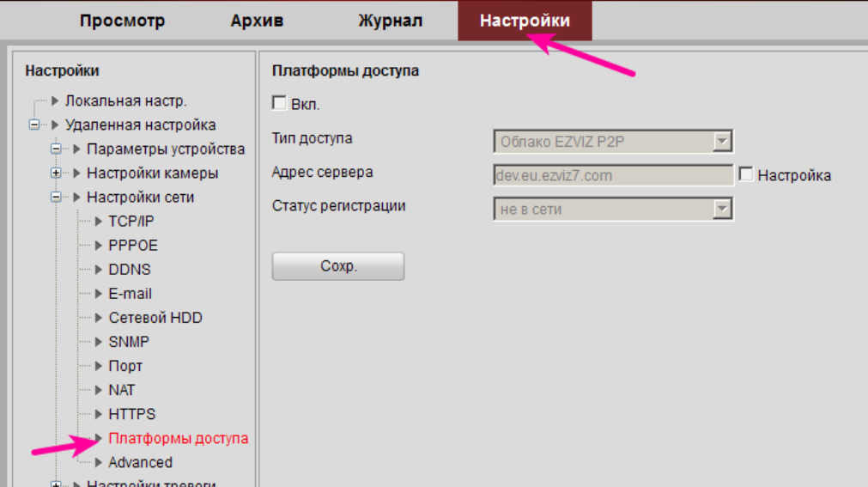Select the Настройки tab
Viewport: 868px width, 487px height.
pos(525,21)
